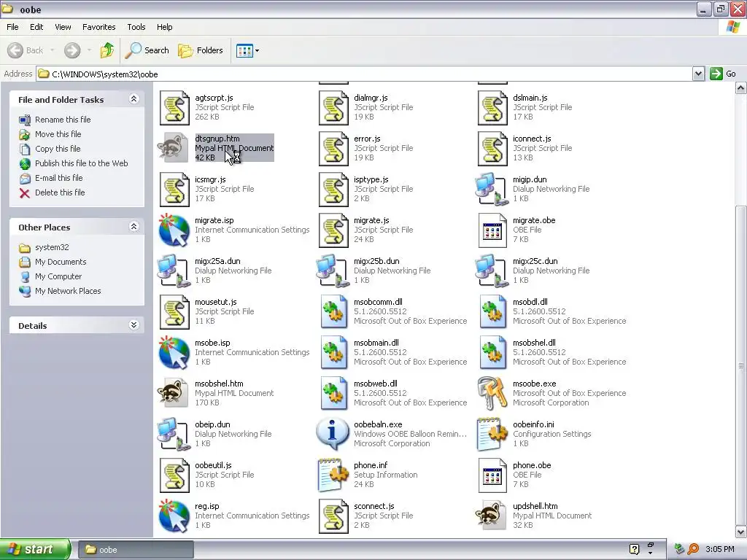The width and height of the screenshot is (747, 560).
Task: Select the file name obeip.dun
Action: 212,424
